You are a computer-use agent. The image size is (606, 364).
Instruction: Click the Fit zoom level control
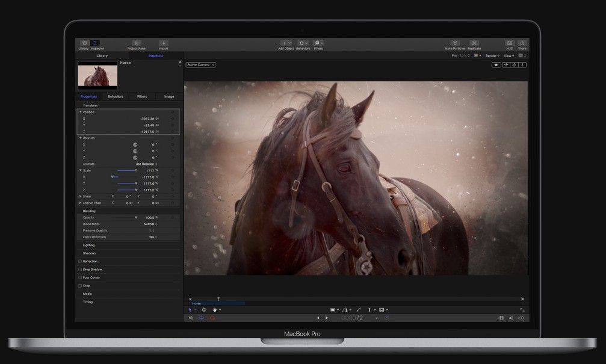pos(461,55)
